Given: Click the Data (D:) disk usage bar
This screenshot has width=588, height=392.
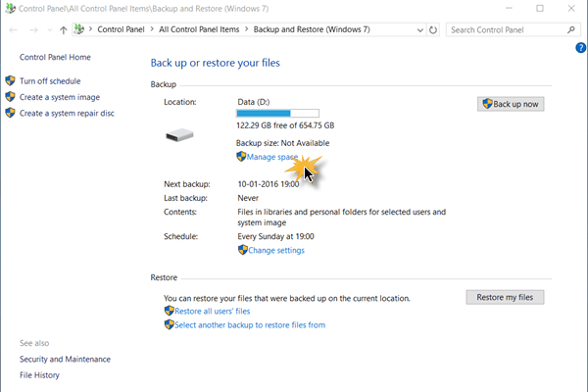Looking at the screenshot, I should [278, 114].
